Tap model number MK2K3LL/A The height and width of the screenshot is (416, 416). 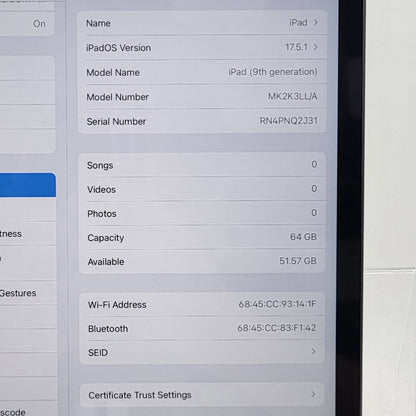click(x=293, y=96)
